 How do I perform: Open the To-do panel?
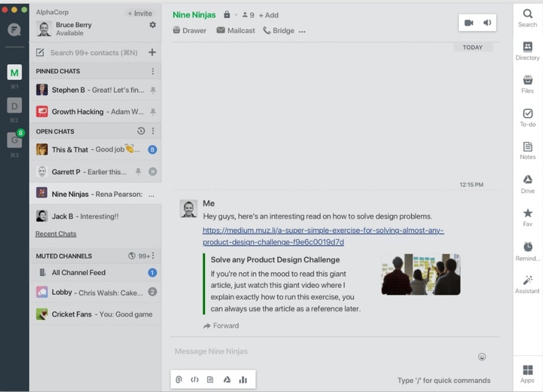(x=527, y=117)
